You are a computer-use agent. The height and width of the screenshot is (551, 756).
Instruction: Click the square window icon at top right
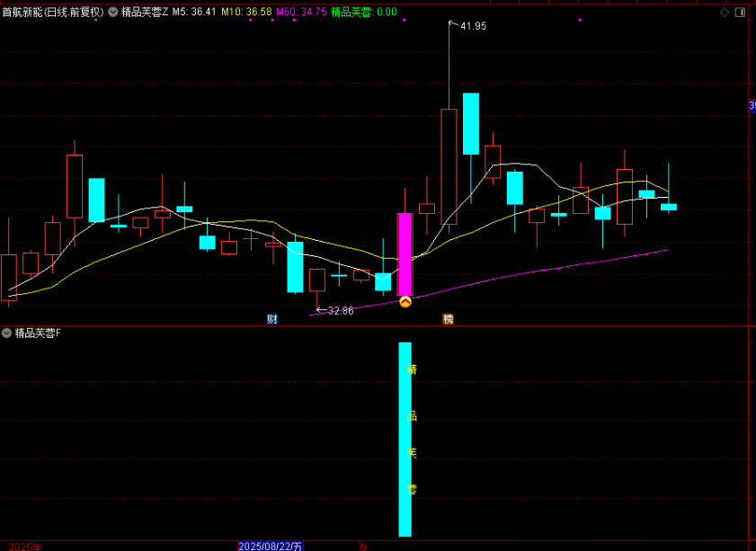(x=740, y=12)
